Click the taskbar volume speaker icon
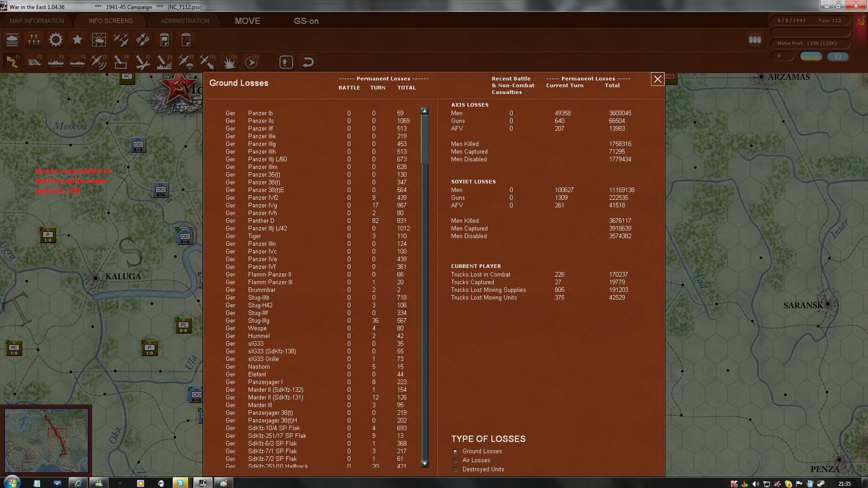868x488 pixels. coord(755,484)
